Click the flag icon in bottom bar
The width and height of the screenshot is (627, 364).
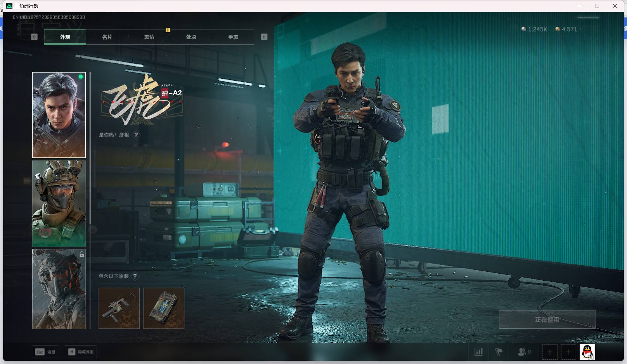pos(499,352)
